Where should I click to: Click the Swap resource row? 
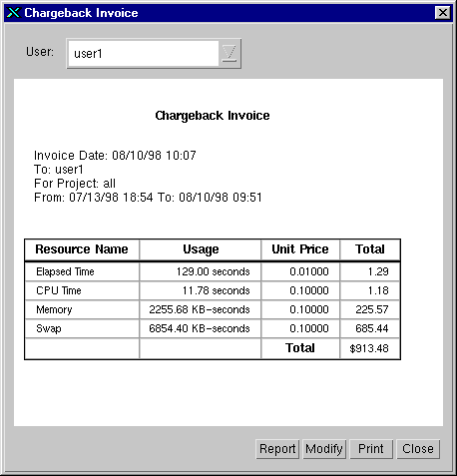213,328
